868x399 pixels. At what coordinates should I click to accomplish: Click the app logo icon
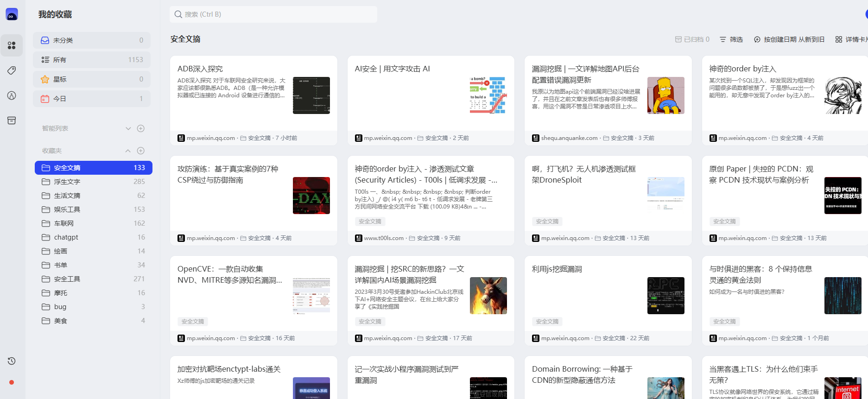[x=12, y=14]
